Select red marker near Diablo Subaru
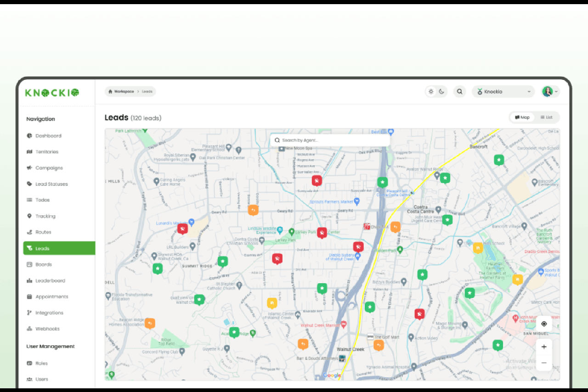The image size is (588, 392). click(x=358, y=246)
